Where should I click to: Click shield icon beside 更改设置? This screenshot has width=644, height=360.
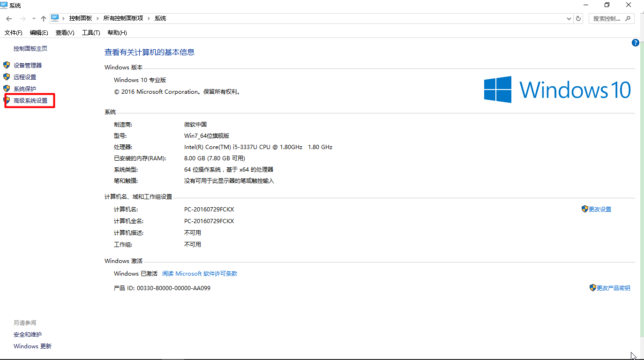pos(585,209)
